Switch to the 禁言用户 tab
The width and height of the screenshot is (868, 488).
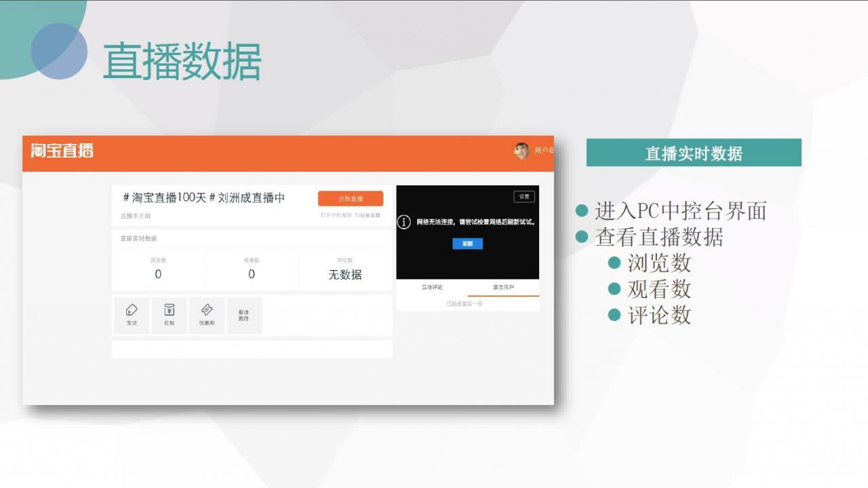tap(503, 288)
